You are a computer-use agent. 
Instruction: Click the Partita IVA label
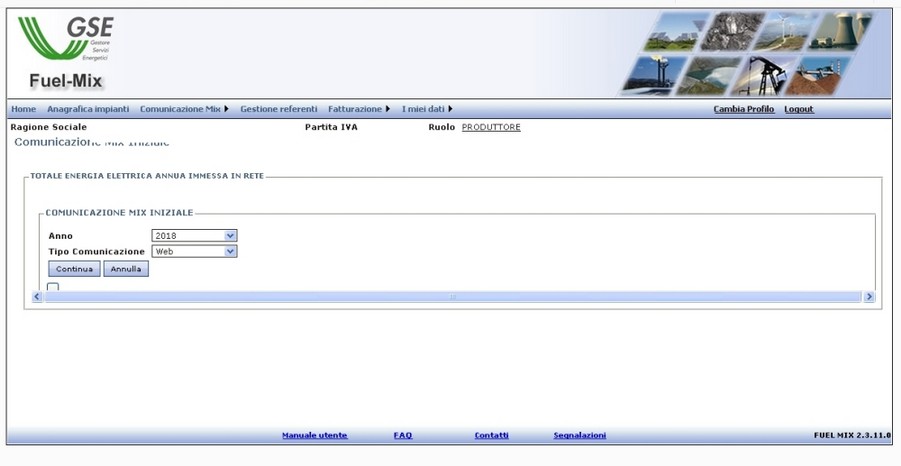[331, 127]
